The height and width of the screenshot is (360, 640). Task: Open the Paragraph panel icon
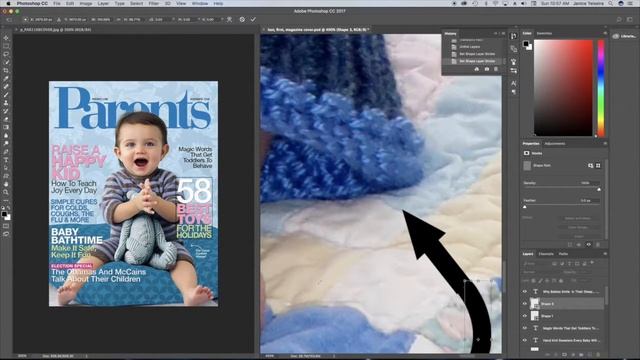[513, 92]
